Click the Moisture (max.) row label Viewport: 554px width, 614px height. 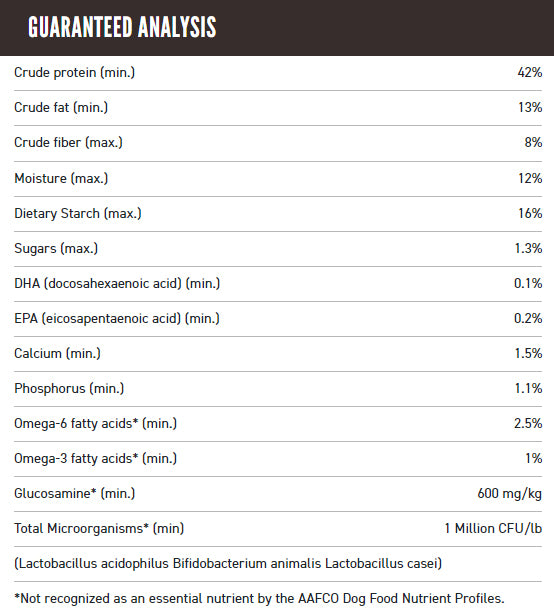click(61, 179)
